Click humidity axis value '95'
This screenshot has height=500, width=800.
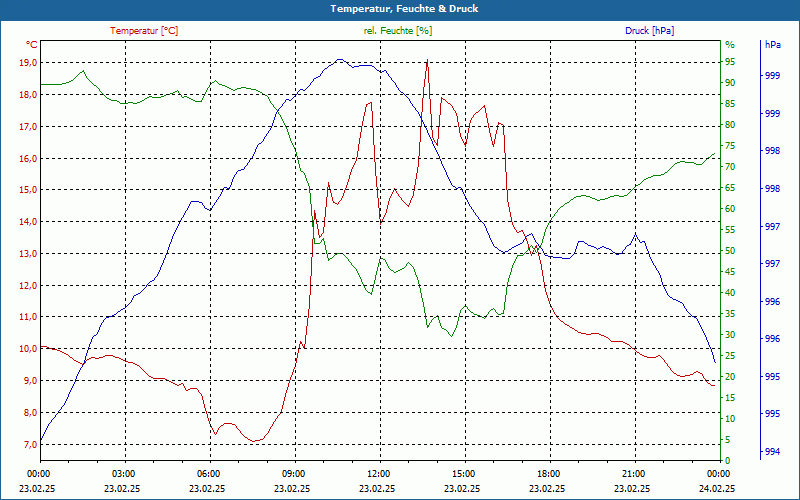[x=730, y=62]
